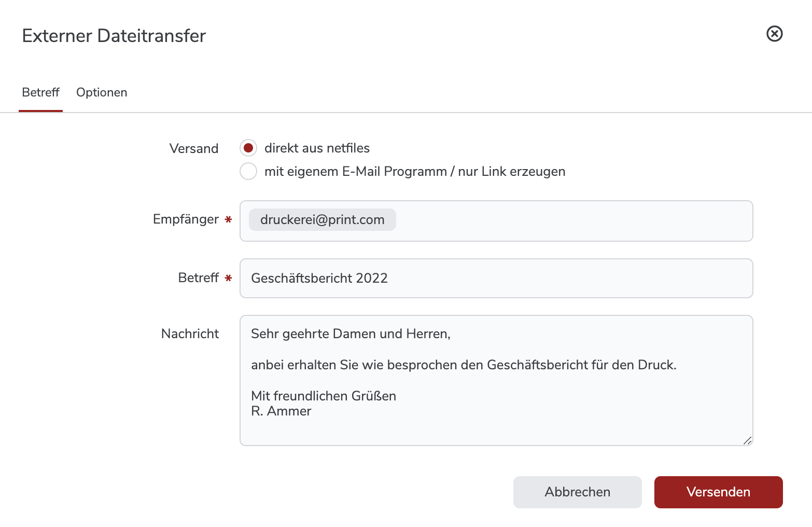Screen dimensions: 812x527
Task: Choose the own E-Mail Programm radio option
Action: (x=248, y=171)
